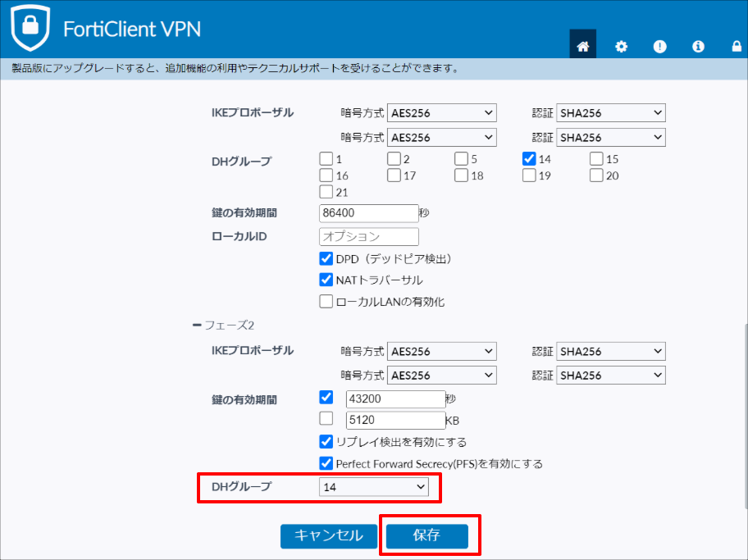Check DH group 18 checkbox
The image size is (748, 560).
(x=461, y=175)
